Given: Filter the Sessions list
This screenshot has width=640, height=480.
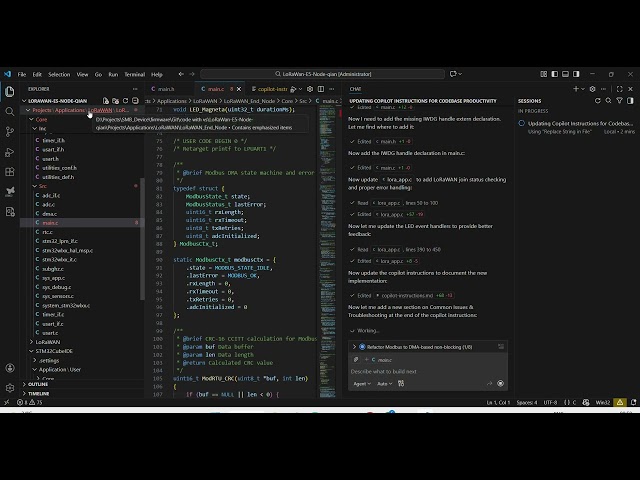Looking at the screenshot, I should click(x=619, y=101).
